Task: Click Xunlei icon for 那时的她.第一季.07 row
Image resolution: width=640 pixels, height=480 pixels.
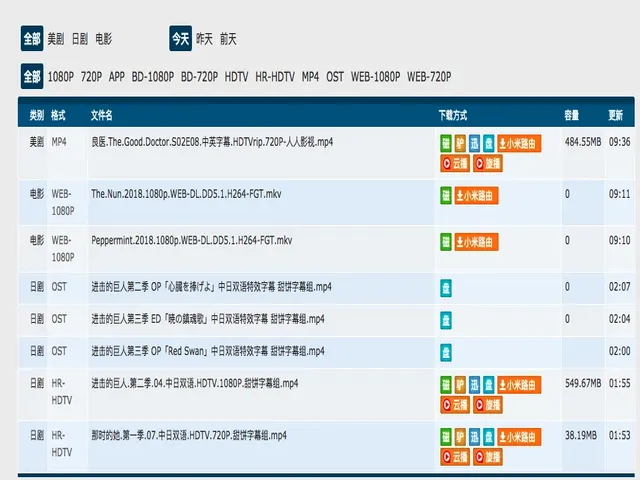Action: (x=474, y=437)
